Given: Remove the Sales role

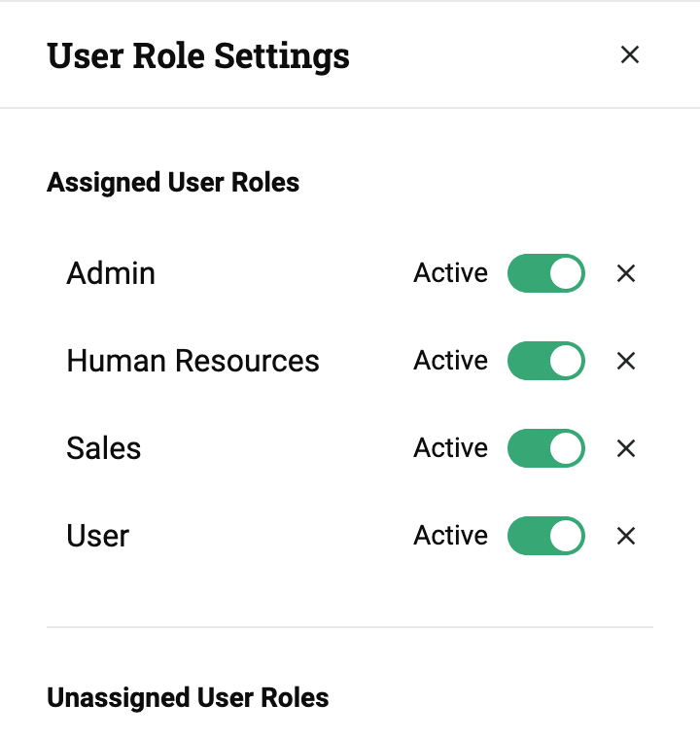Looking at the screenshot, I should [x=626, y=448].
